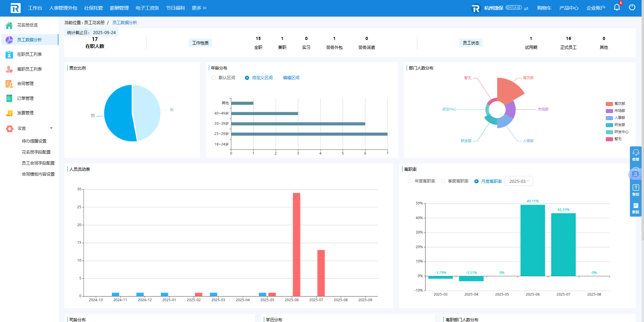This screenshot has width=644, height=322.
Task: Click the notification bell icon
Action: tap(616, 8)
